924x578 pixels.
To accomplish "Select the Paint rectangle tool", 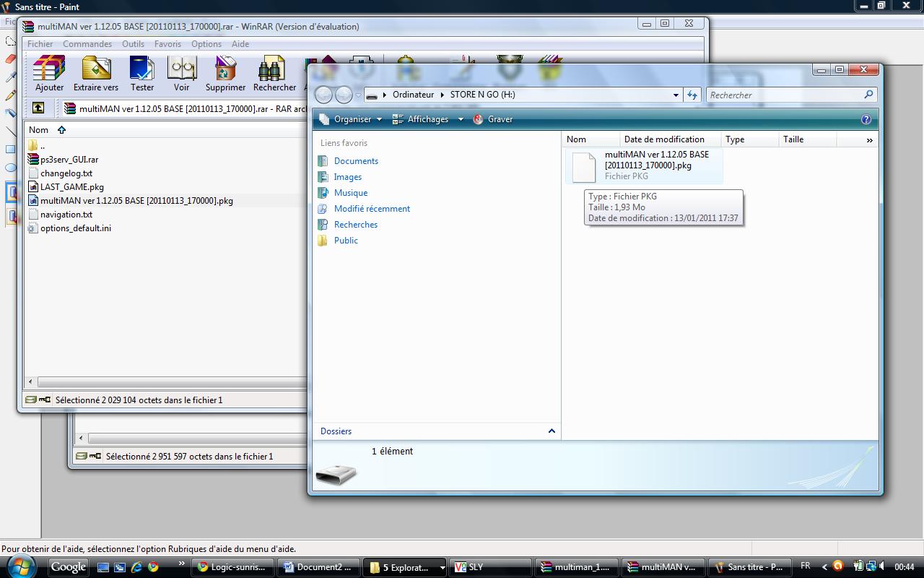I will 10,150.
